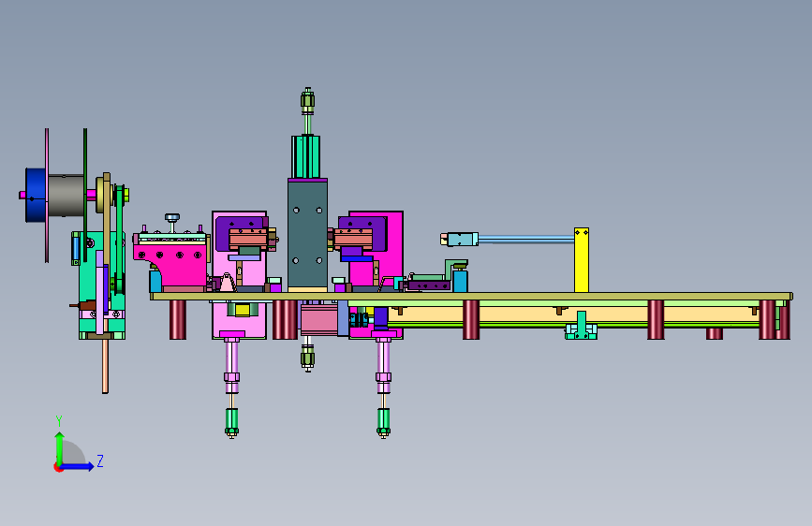Select the blue hub of the wire spool
Image resolution: width=812 pixels, height=526 pixels.
[x=36, y=196]
